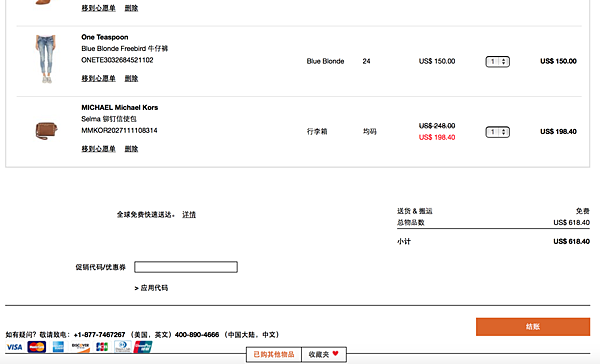Delete Michael Kors Selma bag from cart

[x=131, y=149]
